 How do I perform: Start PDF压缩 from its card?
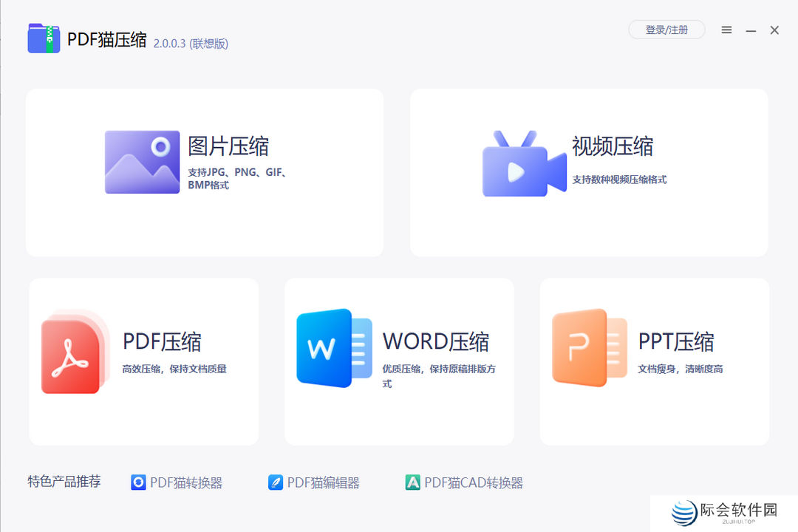(x=143, y=361)
